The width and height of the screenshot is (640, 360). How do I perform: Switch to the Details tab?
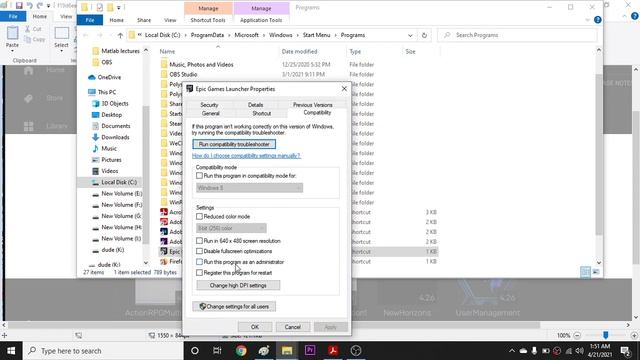(x=256, y=105)
